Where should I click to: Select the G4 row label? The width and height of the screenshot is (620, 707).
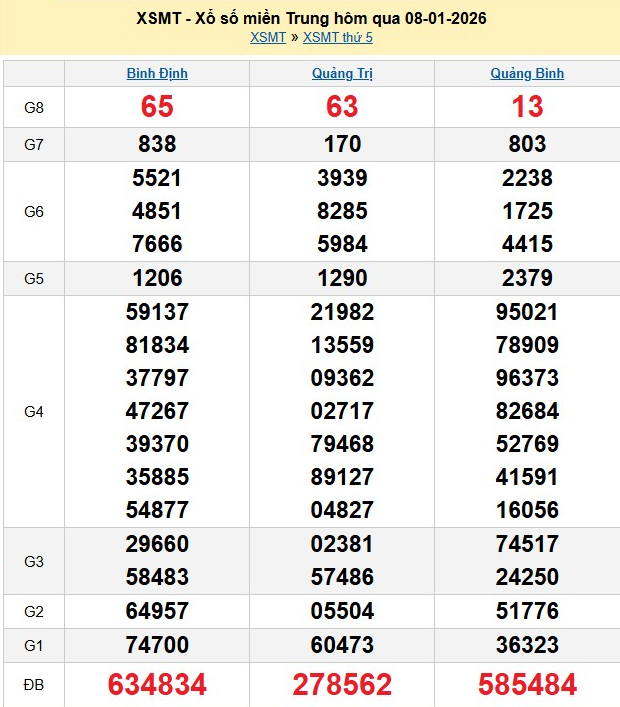point(34,411)
